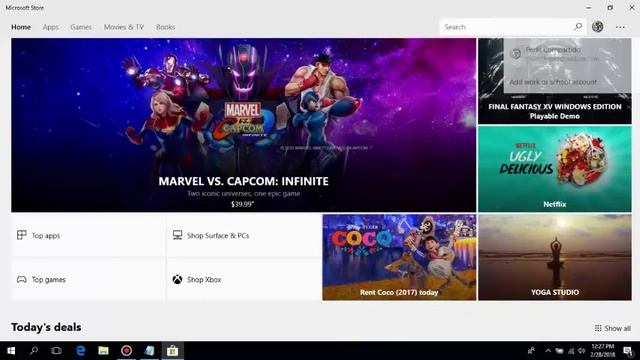
Task: Open the People icon in the taskbar
Action: coord(531,351)
